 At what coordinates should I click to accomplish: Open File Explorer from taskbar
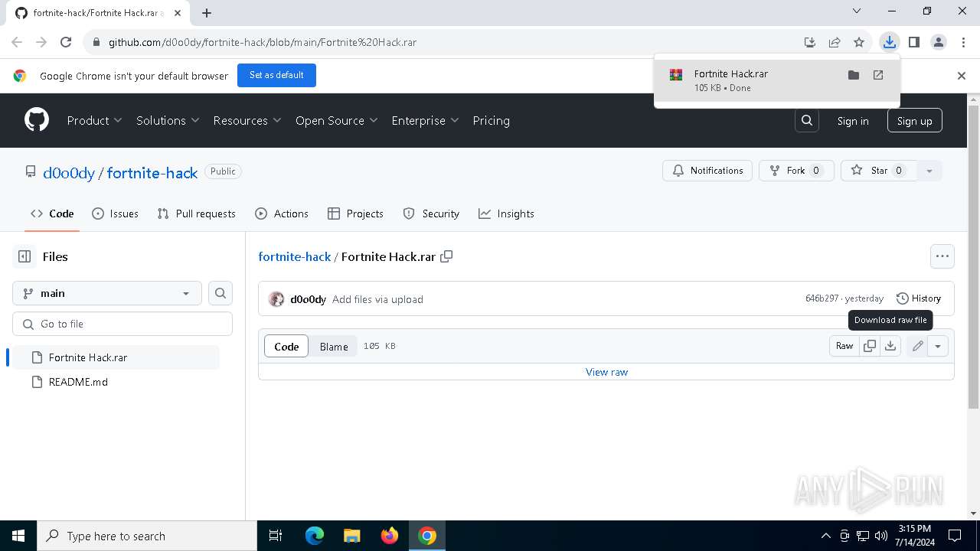[352, 536]
